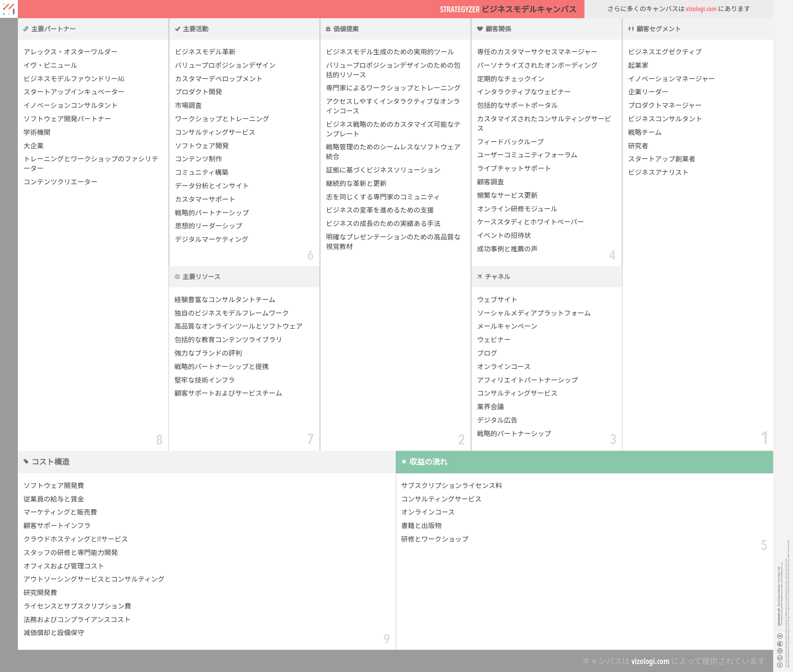
Task: Click the gift icon beside 価値提案
Action: 328,29
